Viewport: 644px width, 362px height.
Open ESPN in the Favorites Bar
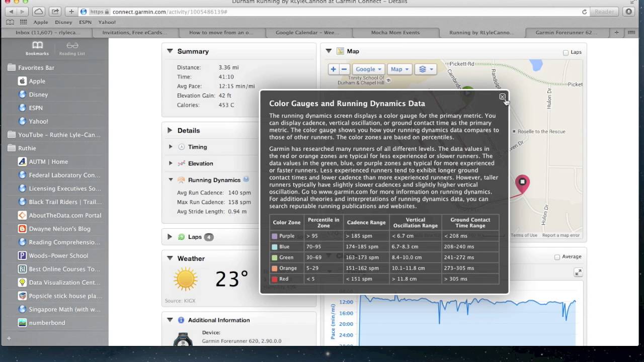coord(85,22)
